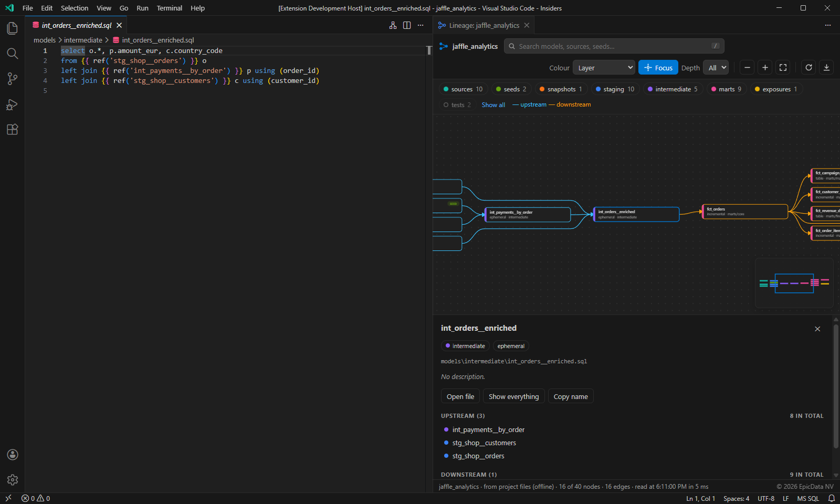Click the lineage minimap overview
The width and height of the screenshot is (840, 504).
794,283
